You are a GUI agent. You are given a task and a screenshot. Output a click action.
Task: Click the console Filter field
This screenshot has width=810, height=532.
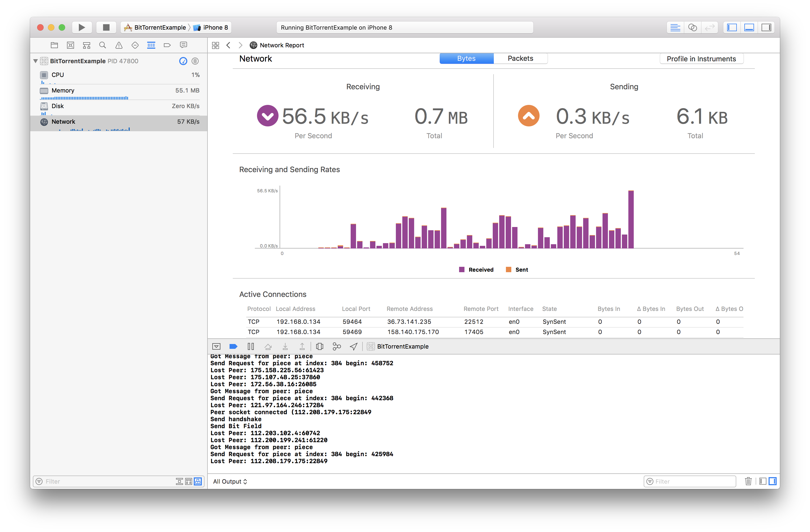[x=693, y=481]
